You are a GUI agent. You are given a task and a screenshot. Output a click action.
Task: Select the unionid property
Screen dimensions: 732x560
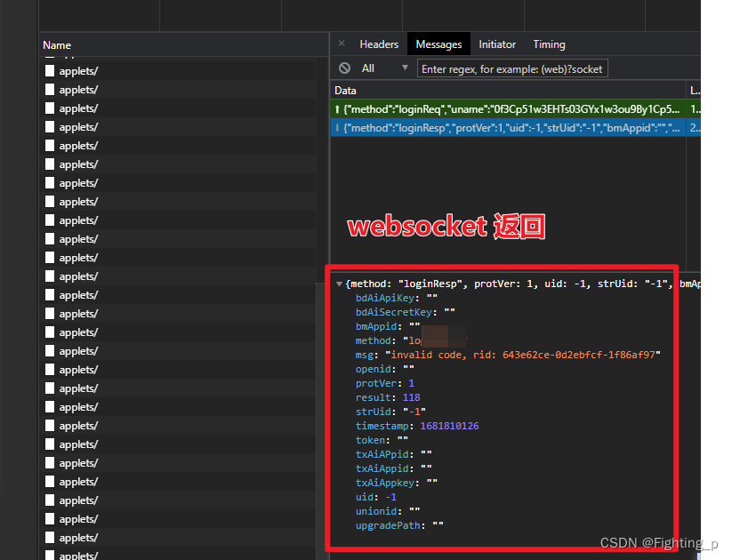[x=388, y=511]
